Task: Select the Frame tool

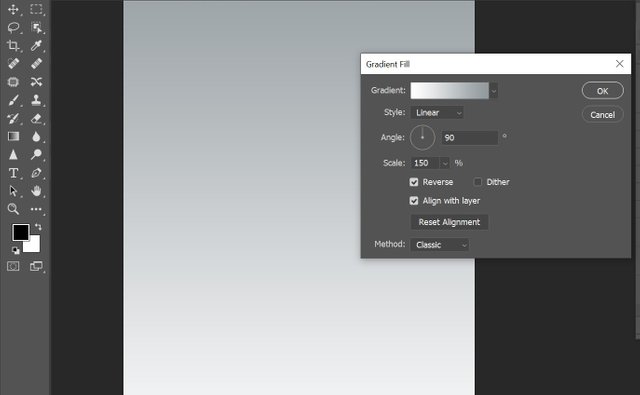Action: click(x=13, y=82)
